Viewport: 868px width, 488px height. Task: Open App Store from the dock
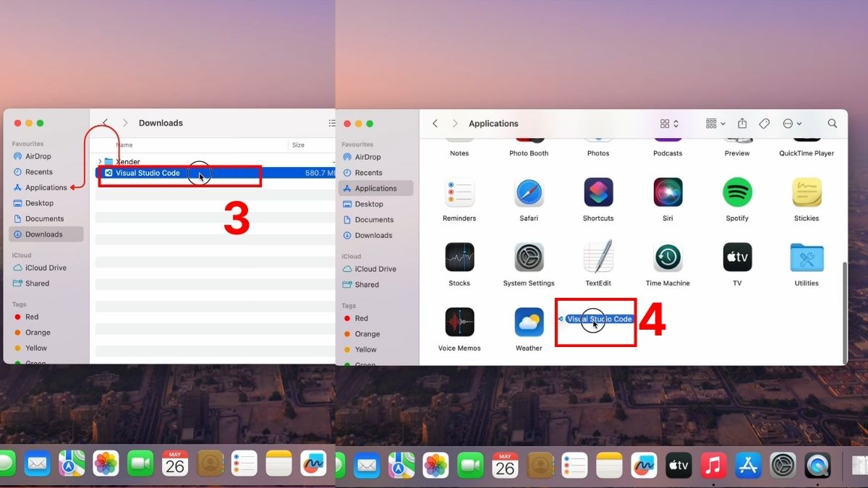[748, 466]
